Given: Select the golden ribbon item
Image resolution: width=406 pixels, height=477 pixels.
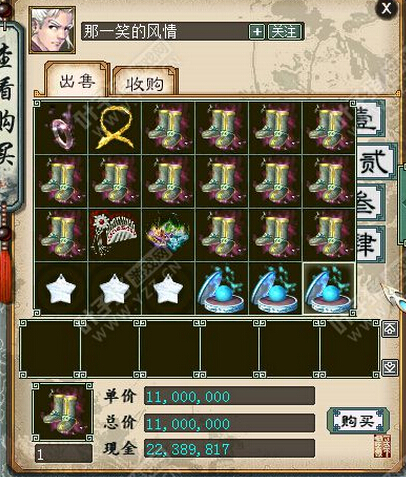Looking at the screenshot, I should tap(115, 128).
